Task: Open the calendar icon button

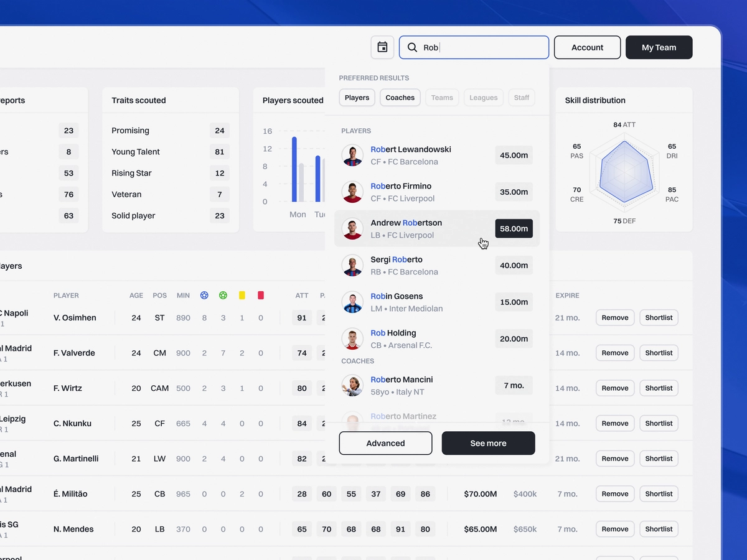Action: (x=382, y=47)
